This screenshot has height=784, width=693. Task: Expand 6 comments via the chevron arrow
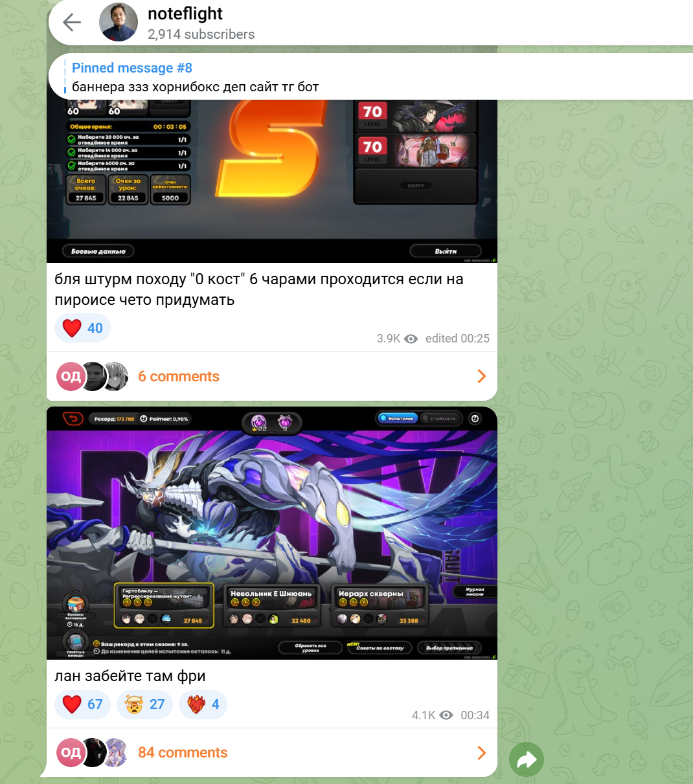click(x=481, y=376)
